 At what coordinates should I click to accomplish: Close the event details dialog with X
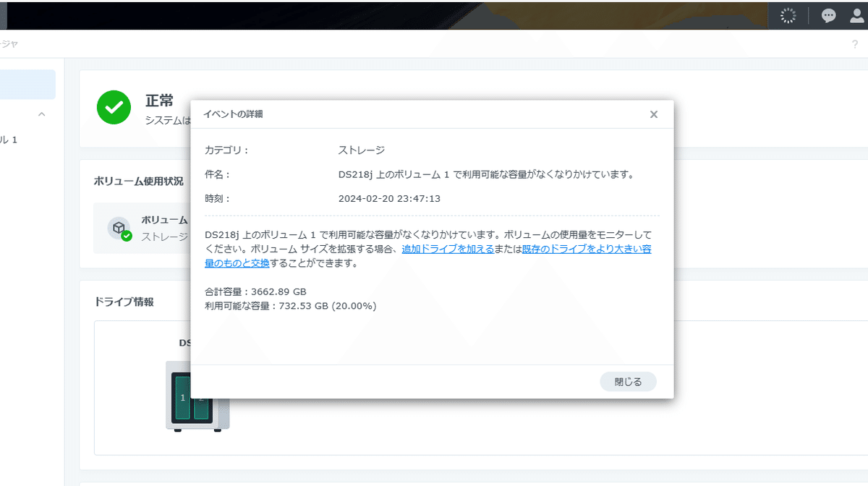(654, 114)
